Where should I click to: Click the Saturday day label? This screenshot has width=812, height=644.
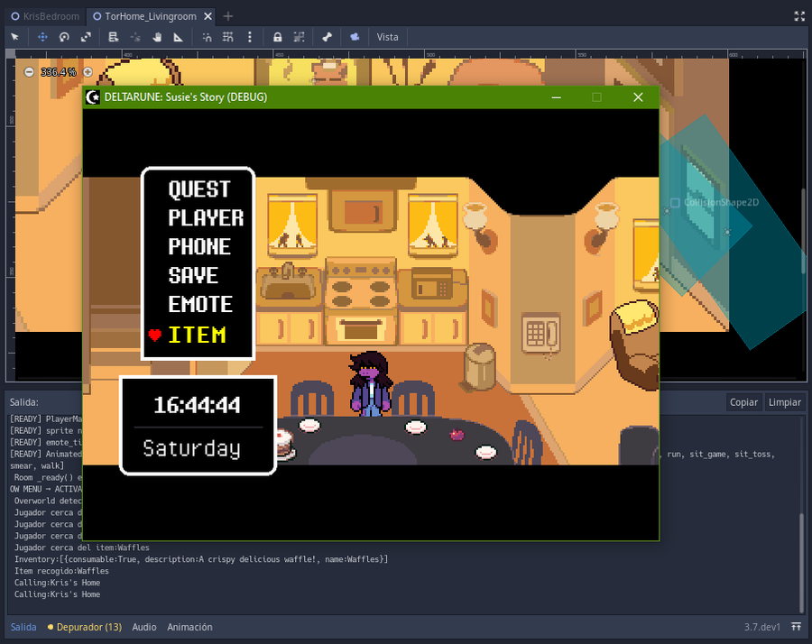pos(191,448)
